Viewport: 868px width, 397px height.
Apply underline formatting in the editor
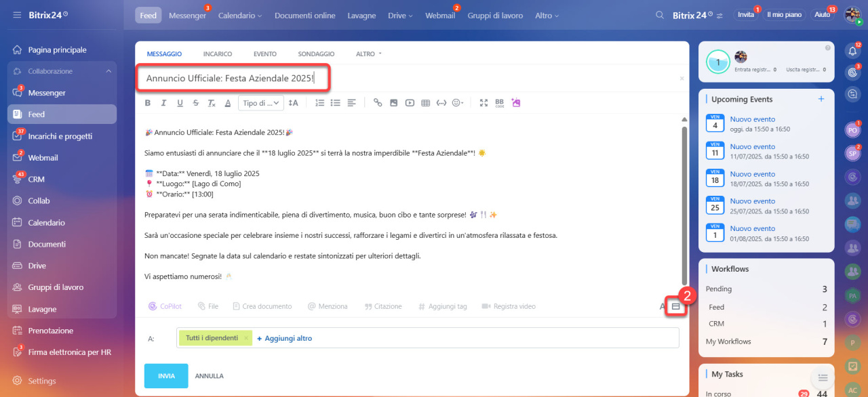[x=180, y=103]
